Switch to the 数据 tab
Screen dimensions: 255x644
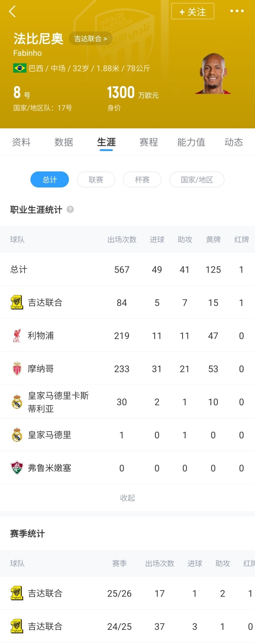pyautogui.click(x=64, y=142)
